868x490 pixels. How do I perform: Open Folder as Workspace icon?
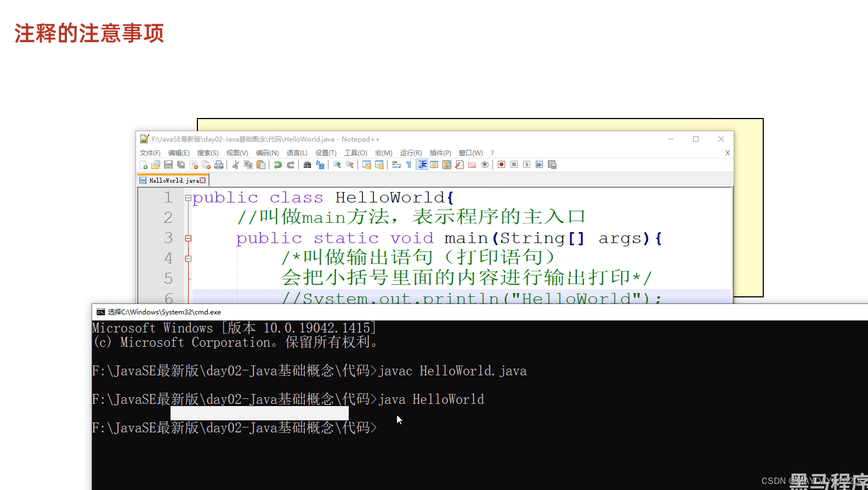coord(472,165)
